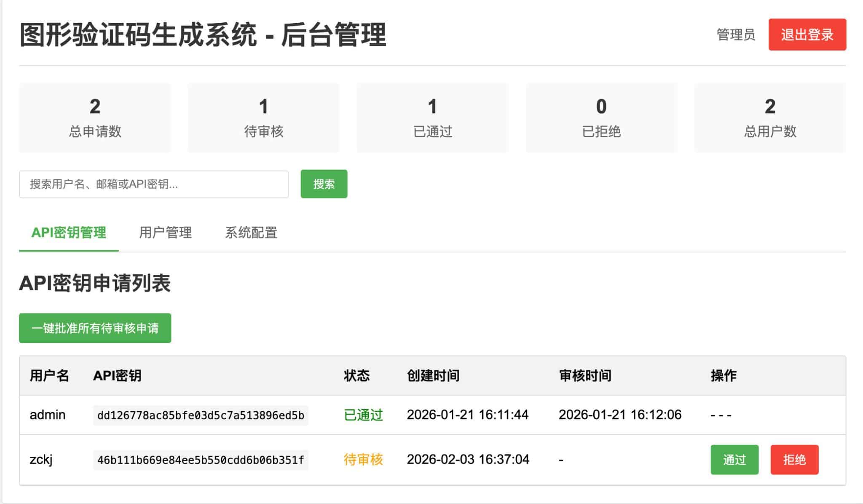The width and height of the screenshot is (863, 504).
Task: Click the API密钥申请列表 section heading
Action: [x=95, y=283]
